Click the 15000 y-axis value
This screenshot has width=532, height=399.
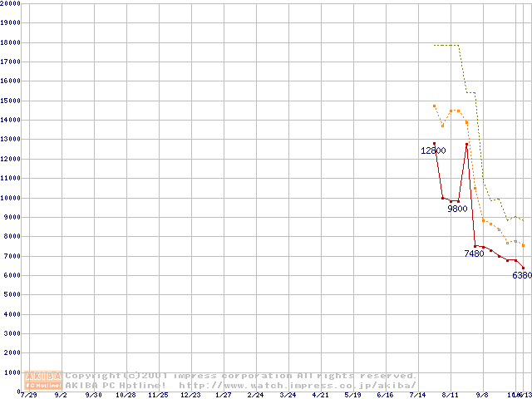point(11,101)
